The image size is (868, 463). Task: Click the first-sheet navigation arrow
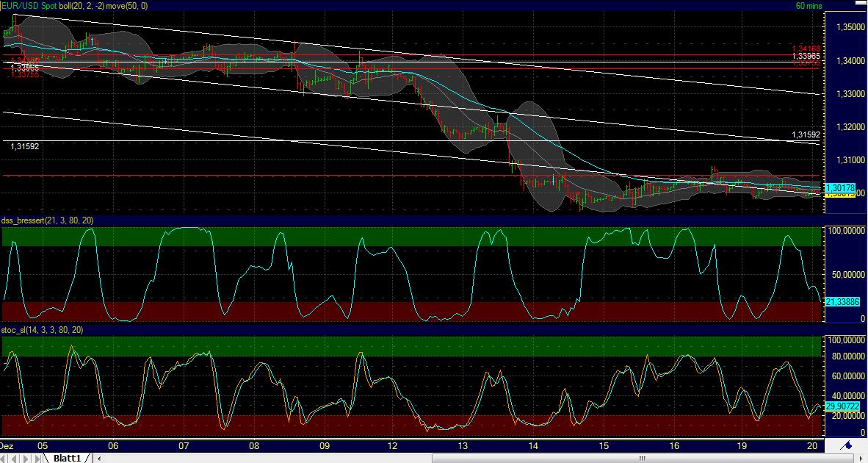pyautogui.click(x=3, y=456)
